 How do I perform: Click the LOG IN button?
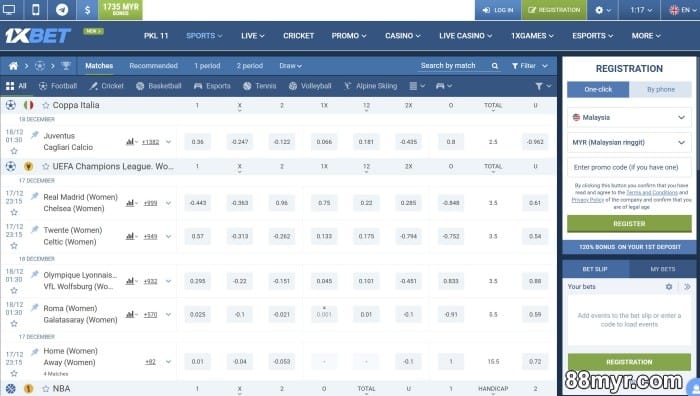(x=498, y=10)
